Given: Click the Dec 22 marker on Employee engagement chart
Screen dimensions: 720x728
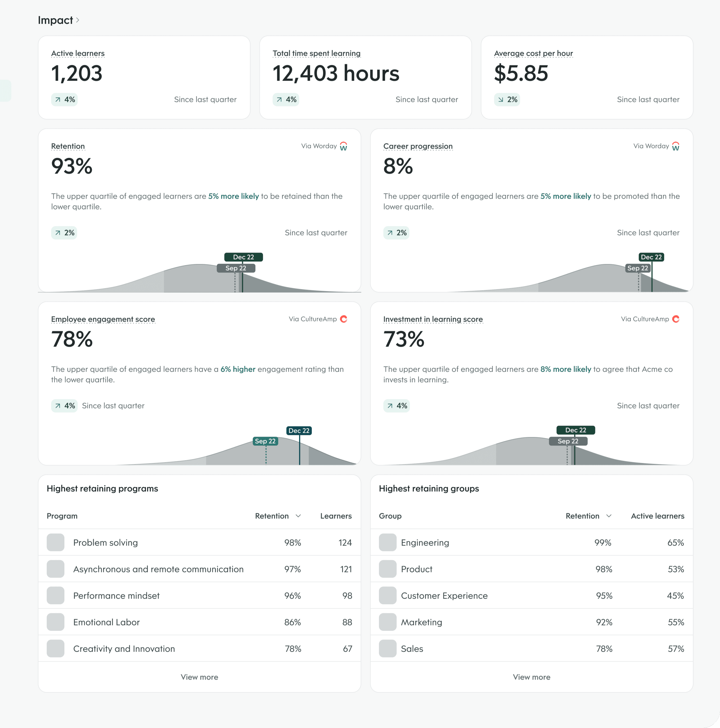Looking at the screenshot, I should coord(299,430).
